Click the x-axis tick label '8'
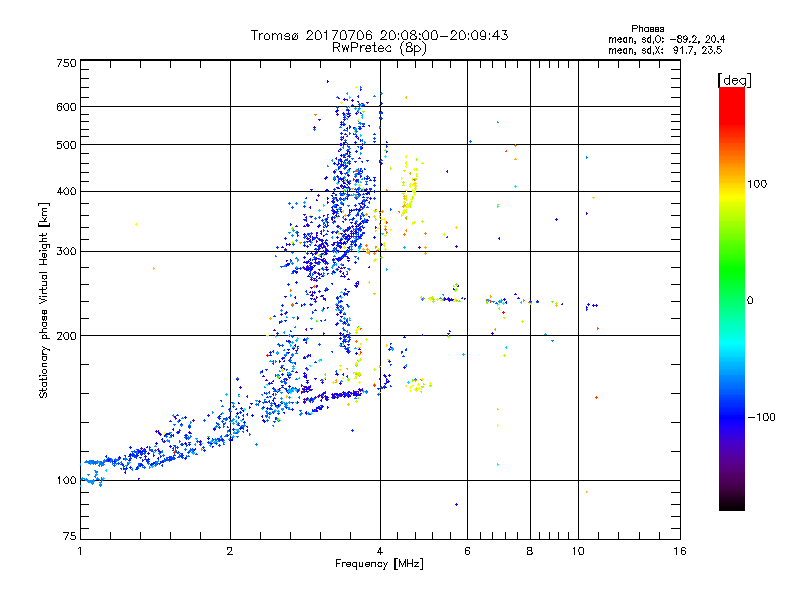This screenshot has width=800, height=600. [530, 551]
